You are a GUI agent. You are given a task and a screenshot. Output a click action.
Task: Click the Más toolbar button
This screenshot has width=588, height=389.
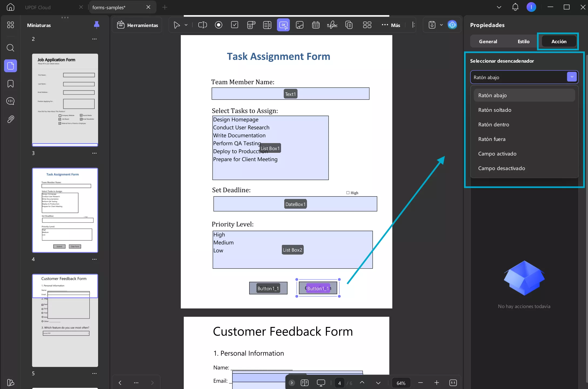(391, 25)
